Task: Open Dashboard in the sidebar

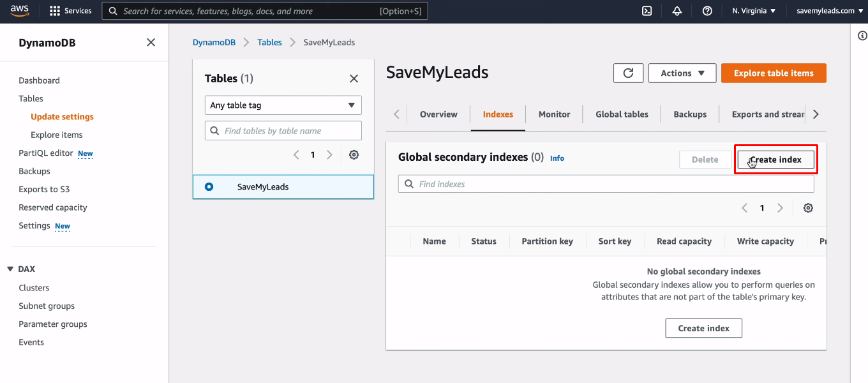Action: click(x=39, y=80)
